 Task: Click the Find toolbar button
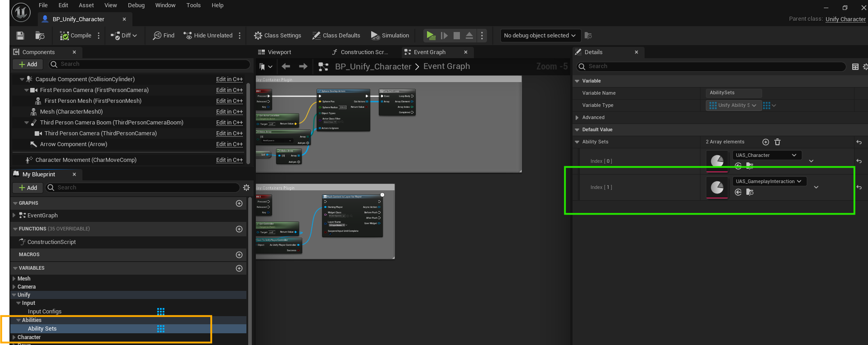pyautogui.click(x=164, y=36)
